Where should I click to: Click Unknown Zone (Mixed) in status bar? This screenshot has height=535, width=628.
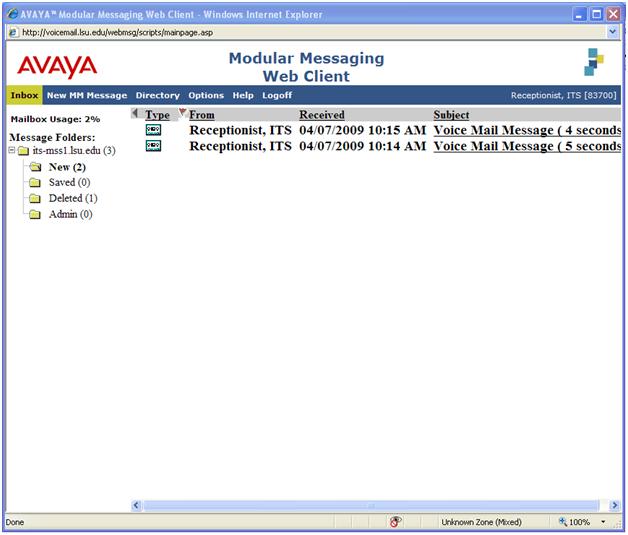click(x=481, y=522)
